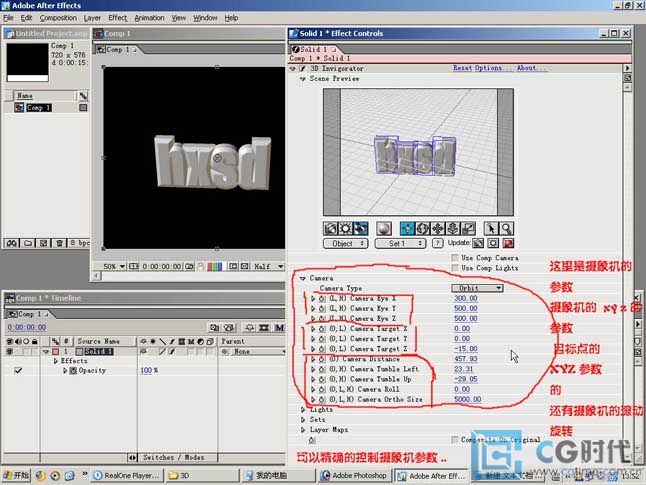Viewport: 646px width, 485px height.
Task: Click the binoculars find icon in Project window
Action: (x=12, y=243)
